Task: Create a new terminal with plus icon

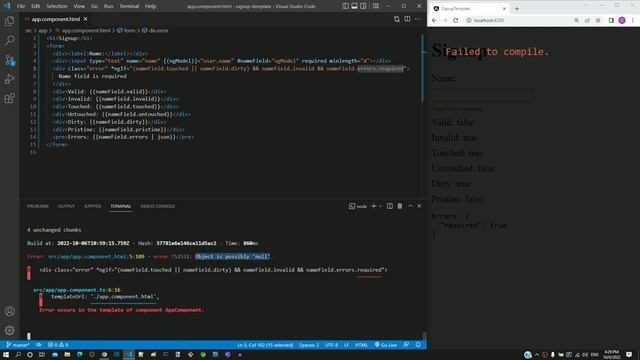Action: pyautogui.click(x=373, y=206)
